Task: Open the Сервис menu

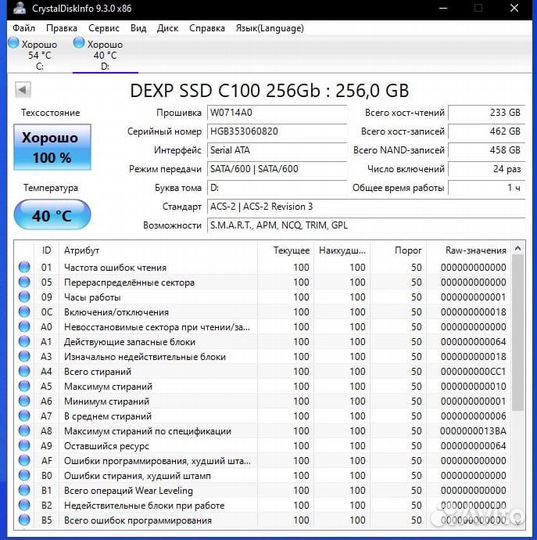Action: point(104,28)
